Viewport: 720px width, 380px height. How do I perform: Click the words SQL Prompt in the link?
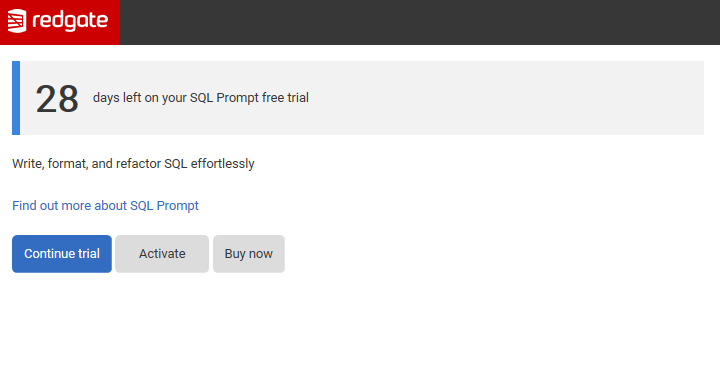pos(164,206)
